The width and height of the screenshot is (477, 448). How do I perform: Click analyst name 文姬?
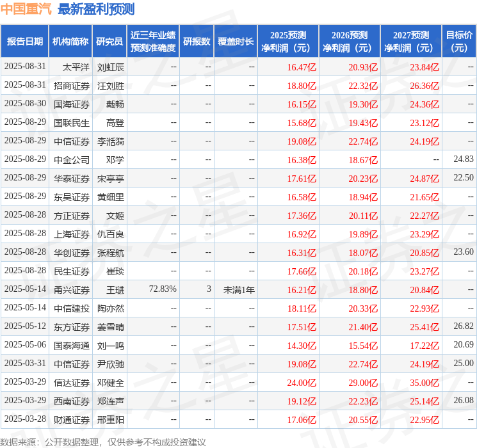coord(115,216)
